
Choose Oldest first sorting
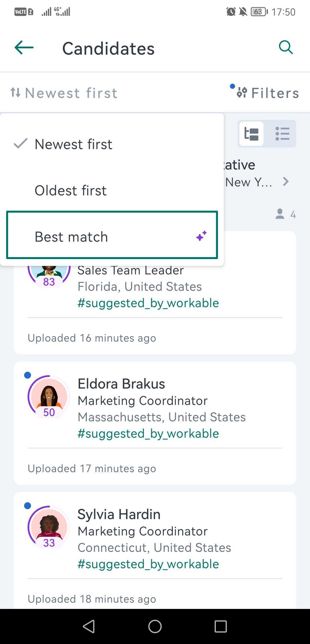point(71,190)
